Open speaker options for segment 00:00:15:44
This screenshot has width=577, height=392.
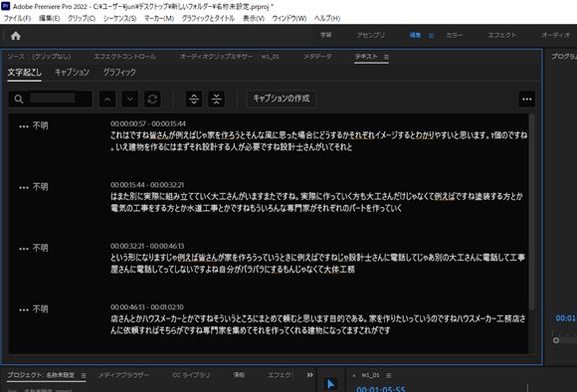(x=24, y=188)
